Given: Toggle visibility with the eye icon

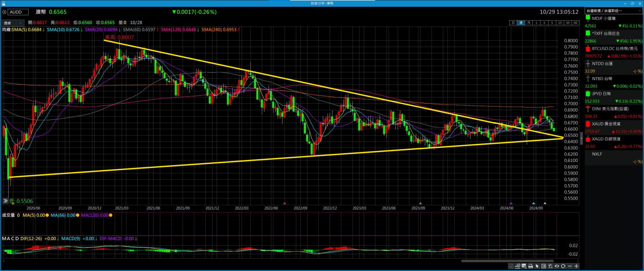Looking at the screenshot, I should [557, 266].
